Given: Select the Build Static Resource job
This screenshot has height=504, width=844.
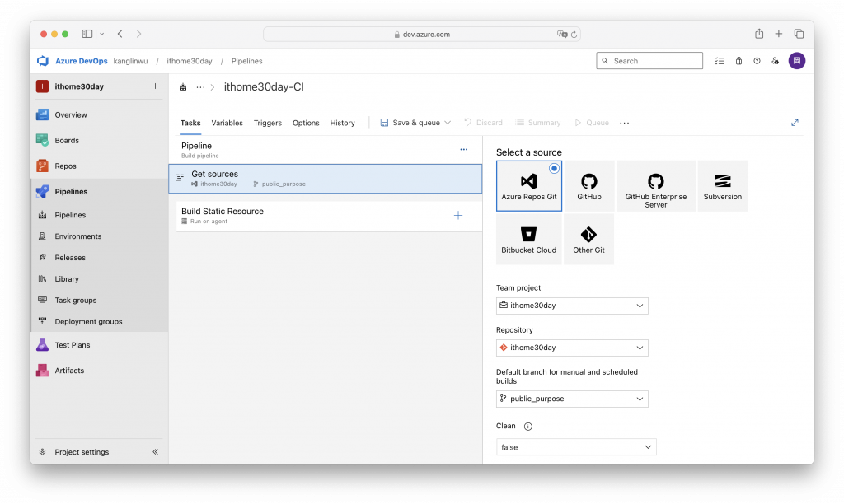Looking at the screenshot, I should [x=329, y=216].
